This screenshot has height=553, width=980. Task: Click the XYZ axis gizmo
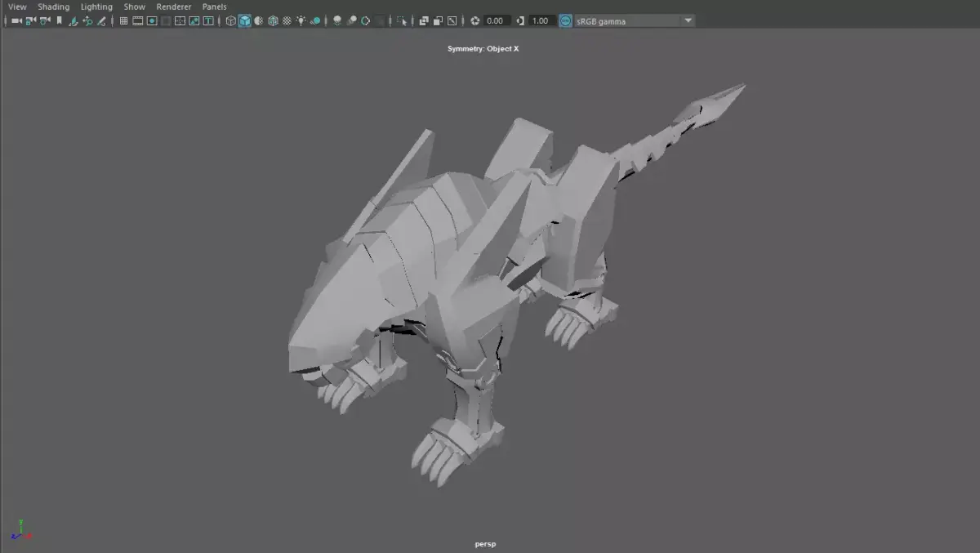point(21,530)
